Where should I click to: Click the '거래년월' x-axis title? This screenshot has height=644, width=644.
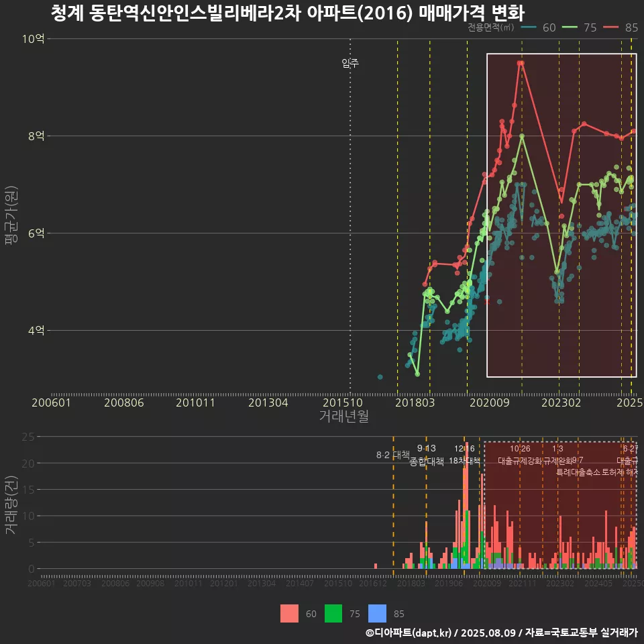tap(343, 416)
